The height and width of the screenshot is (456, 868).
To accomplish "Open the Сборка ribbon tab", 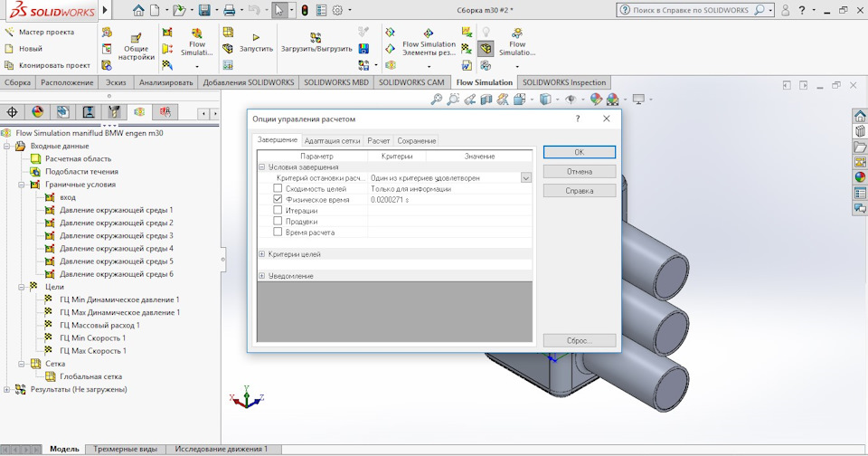I will pyautogui.click(x=17, y=82).
